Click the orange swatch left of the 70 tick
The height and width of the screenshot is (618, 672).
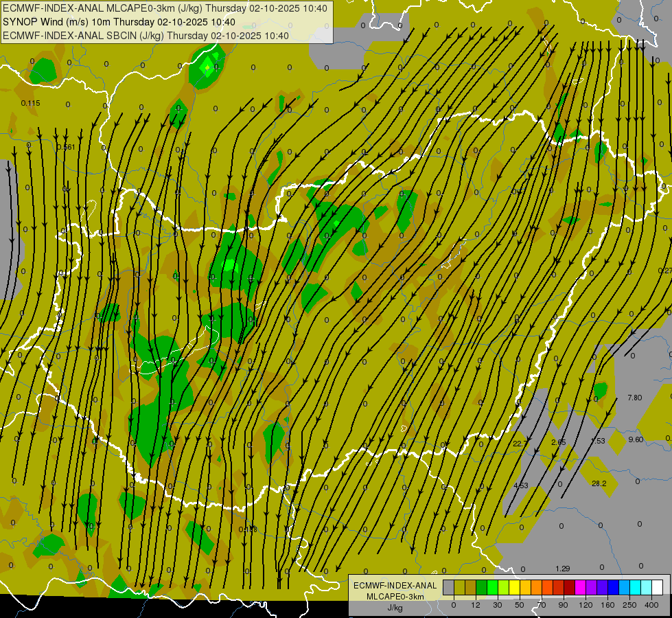coord(537,587)
